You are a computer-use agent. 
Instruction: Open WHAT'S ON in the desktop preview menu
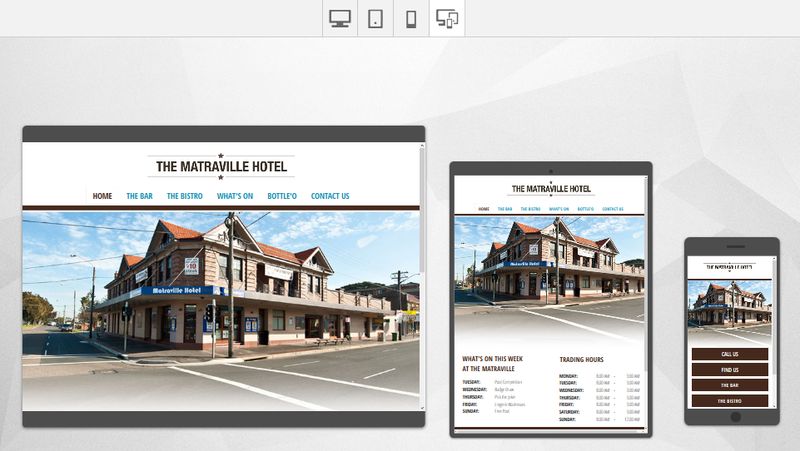pyautogui.click(x=235, y=196)
